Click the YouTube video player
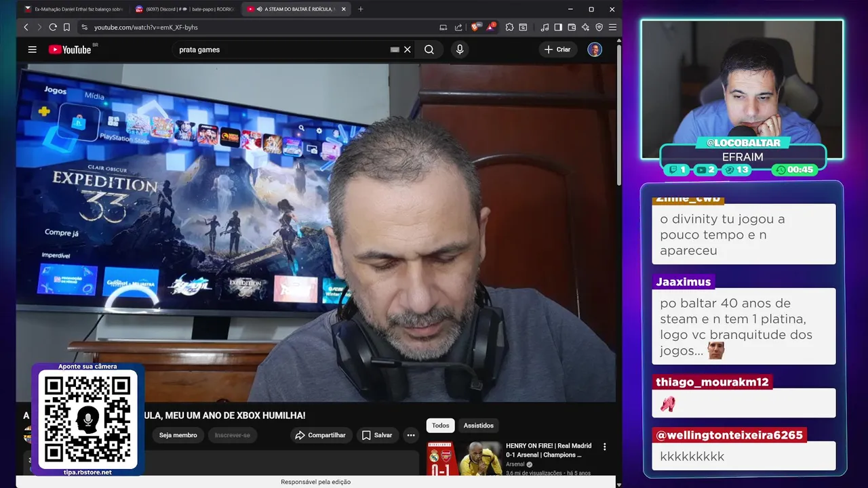Viewport: 868px width, 488px height. click(x=316, y=232)
